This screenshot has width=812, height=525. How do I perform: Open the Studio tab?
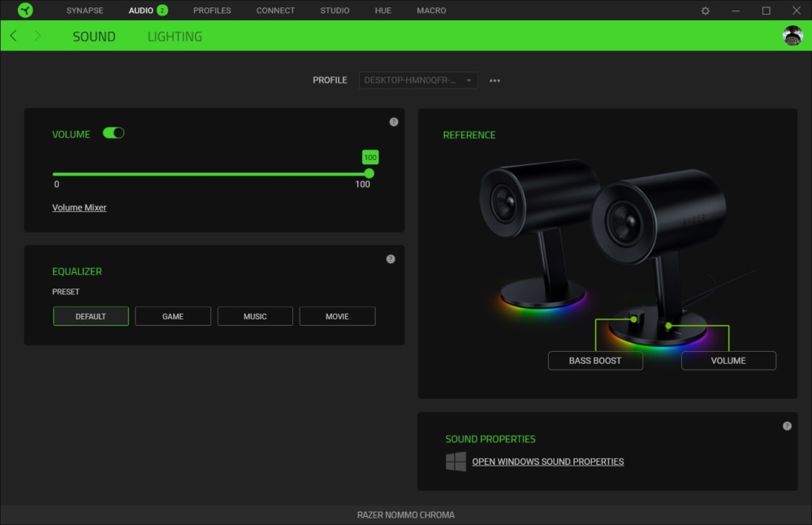(335, 11)
